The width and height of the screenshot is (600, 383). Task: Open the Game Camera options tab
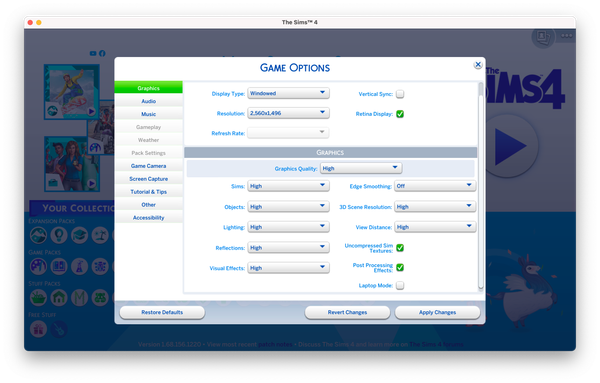coord(148,166)
